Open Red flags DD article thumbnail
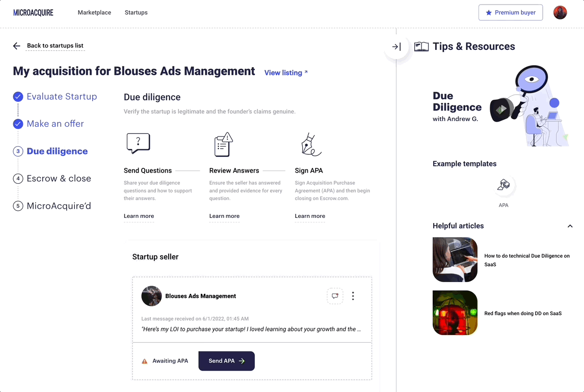This screenshot has width=584, height=392. pos(455,313)
